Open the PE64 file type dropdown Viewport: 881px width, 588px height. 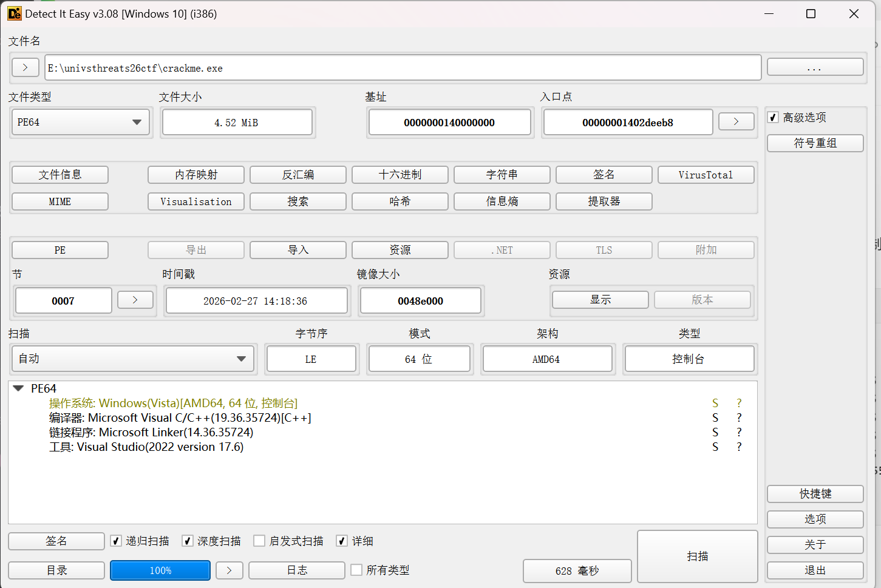click(81, 122)
